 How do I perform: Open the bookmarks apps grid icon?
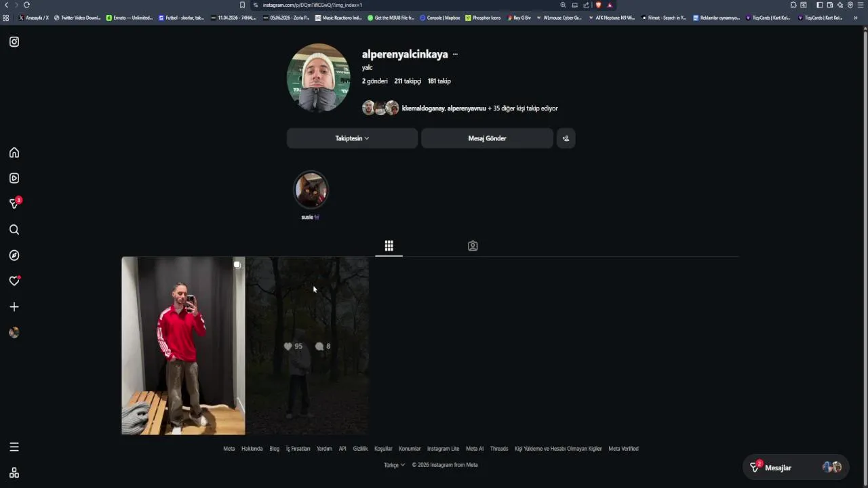click(6, 18)
